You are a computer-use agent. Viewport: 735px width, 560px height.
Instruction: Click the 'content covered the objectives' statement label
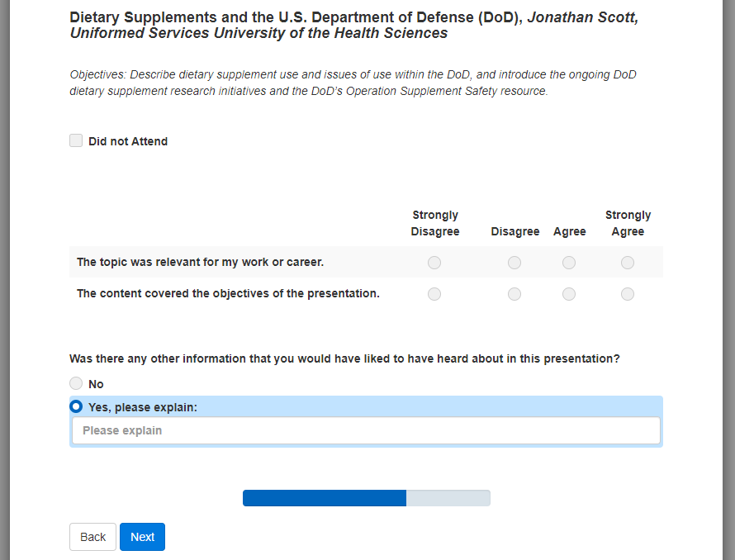pyautogui.click(x=228, y=293)
